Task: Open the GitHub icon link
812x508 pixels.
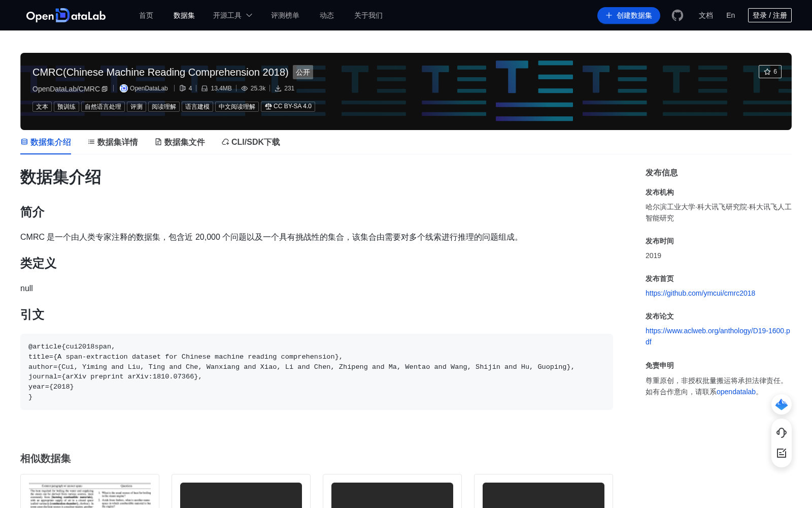Action: point(678,15)
